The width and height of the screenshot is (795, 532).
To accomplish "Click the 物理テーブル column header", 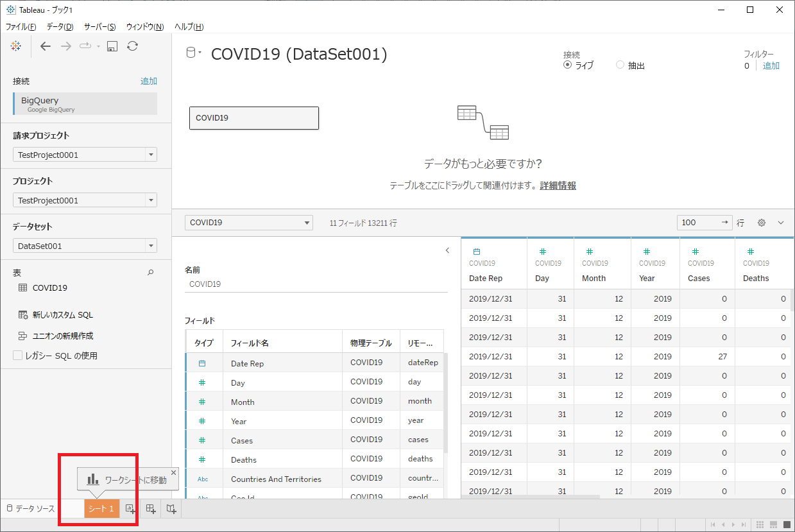I will [371, 343].
